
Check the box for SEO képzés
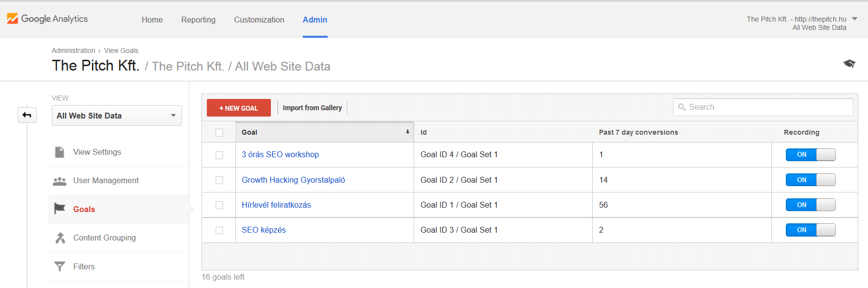pos(219,230)
